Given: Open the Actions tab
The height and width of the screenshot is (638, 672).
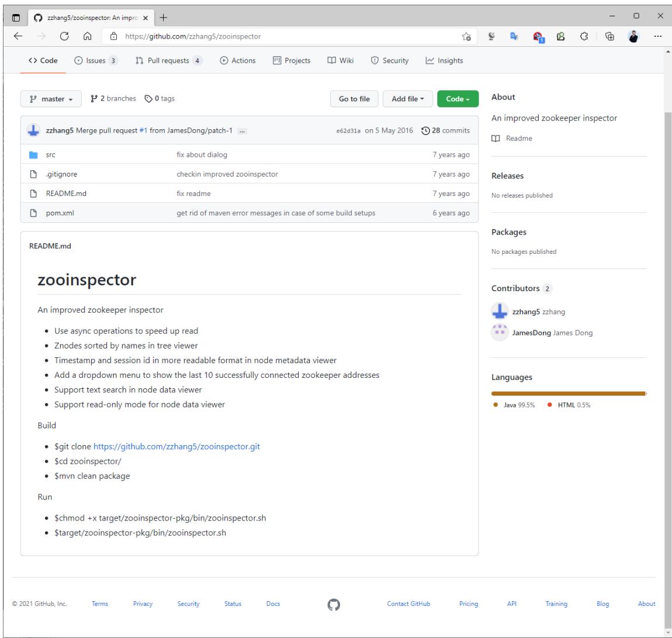Looking at the screenshot, I should pos(238,60).
